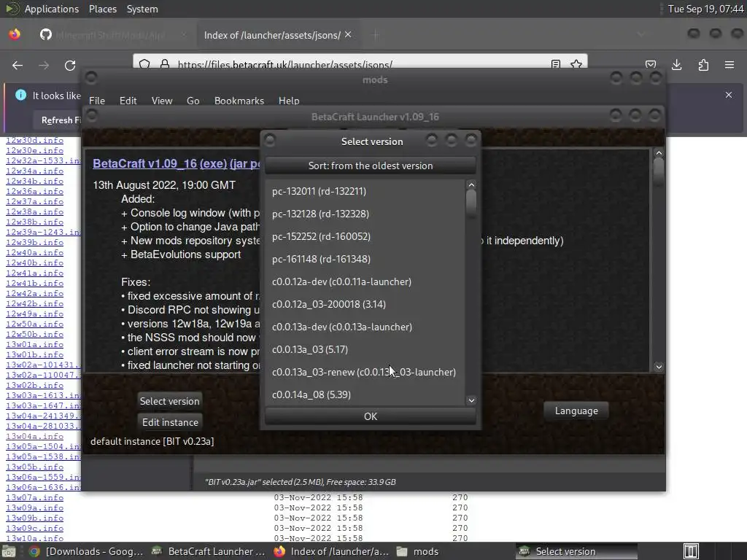Select version pc-132128 (rd-132328)
The image size is (747, 560).
365,214
